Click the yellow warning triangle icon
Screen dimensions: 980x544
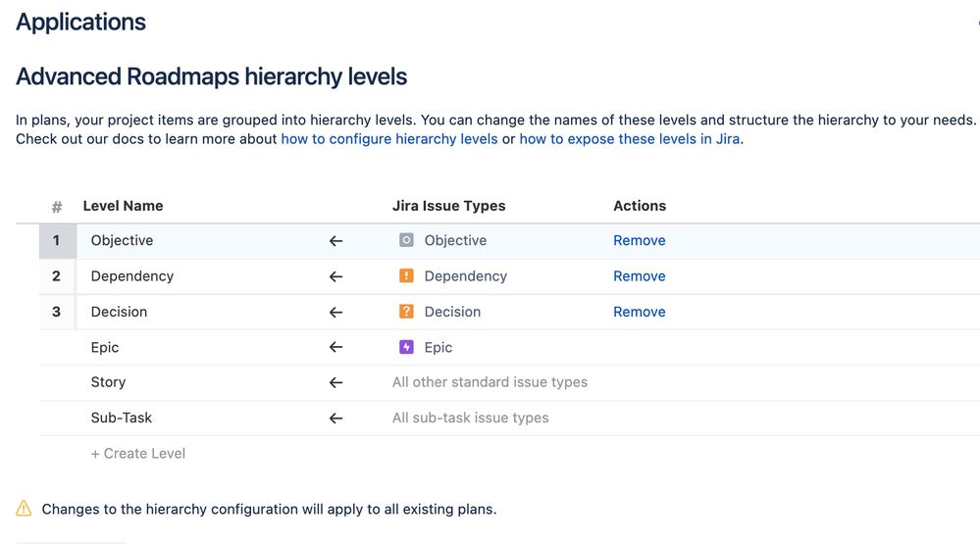coord(24,509)
